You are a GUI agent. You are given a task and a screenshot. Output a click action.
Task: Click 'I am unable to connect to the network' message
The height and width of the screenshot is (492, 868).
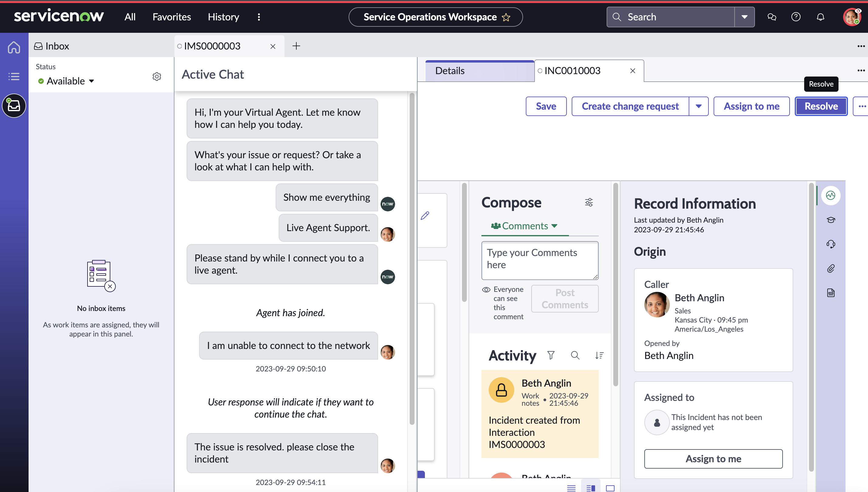(x=288, y=345)
